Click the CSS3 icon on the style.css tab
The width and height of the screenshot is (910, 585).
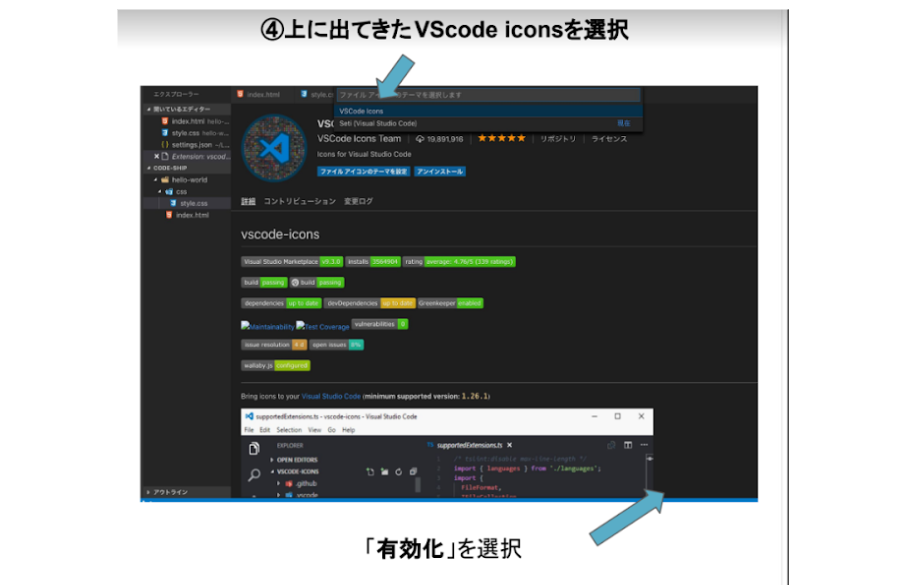(304, 94)
